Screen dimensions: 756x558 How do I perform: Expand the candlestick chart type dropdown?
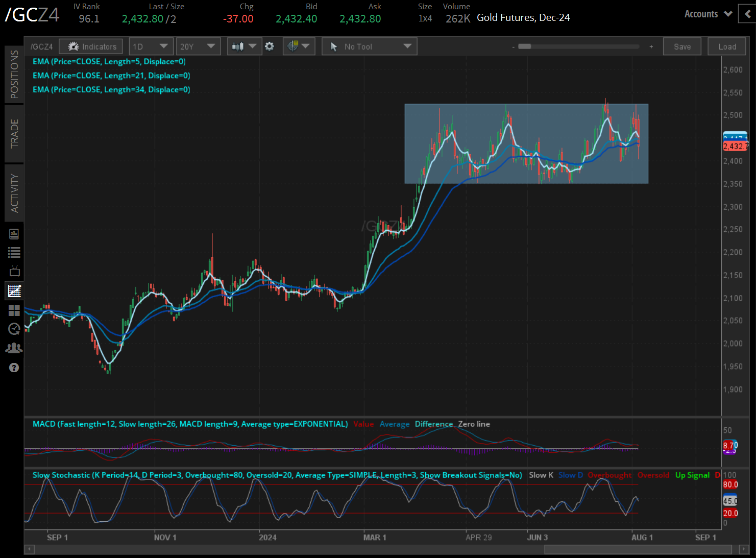click(244, 46)
